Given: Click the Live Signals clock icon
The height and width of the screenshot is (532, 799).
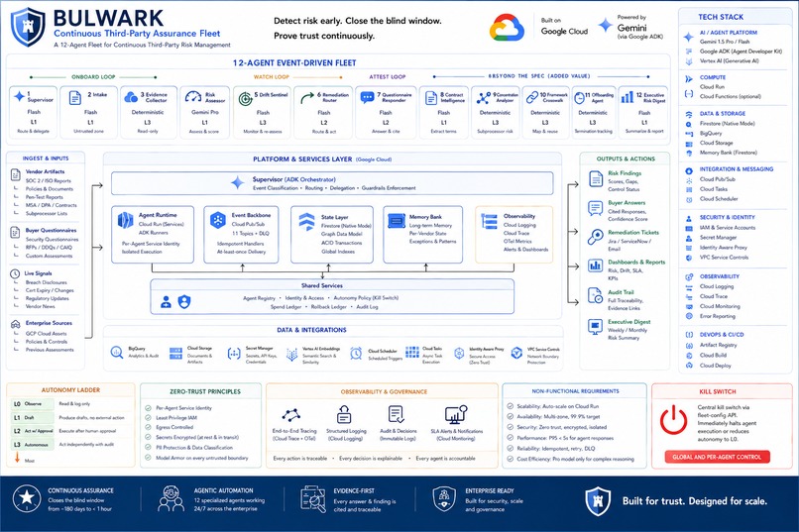Looking at the screenshot, I should click(15, 273).
